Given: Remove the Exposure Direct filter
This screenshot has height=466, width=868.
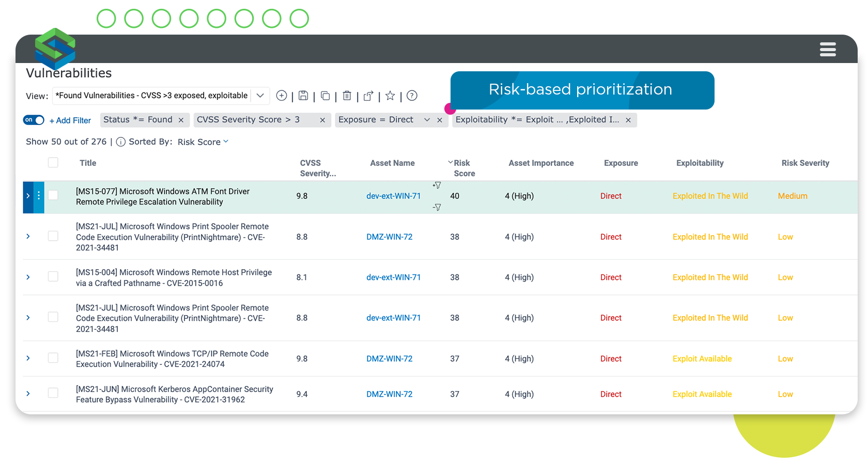Looking at the screenshot, I should pyautogui.click(x=440, y=120).
